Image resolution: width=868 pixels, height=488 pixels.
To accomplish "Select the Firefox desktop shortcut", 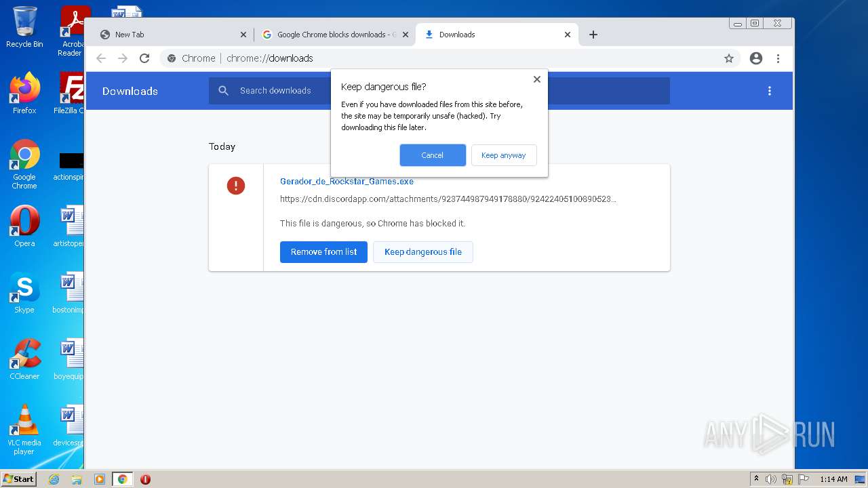I will pos(24,93).
